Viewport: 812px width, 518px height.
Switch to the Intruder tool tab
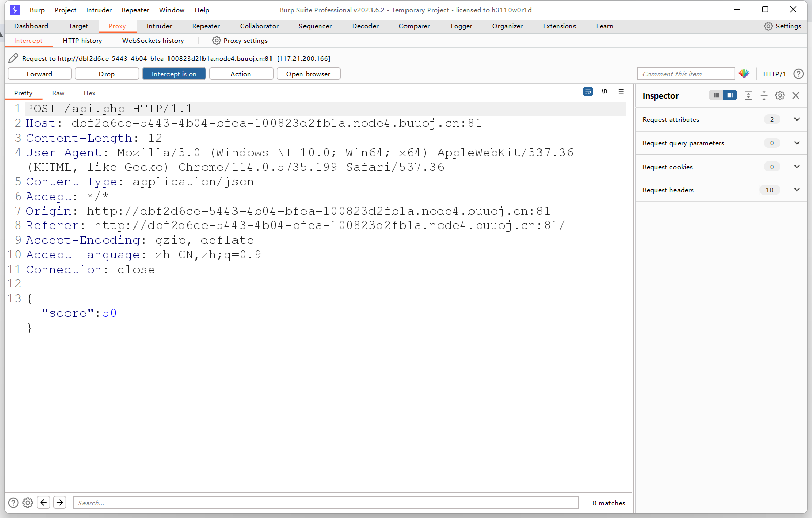pyautogui.click(x=159, y=26)
